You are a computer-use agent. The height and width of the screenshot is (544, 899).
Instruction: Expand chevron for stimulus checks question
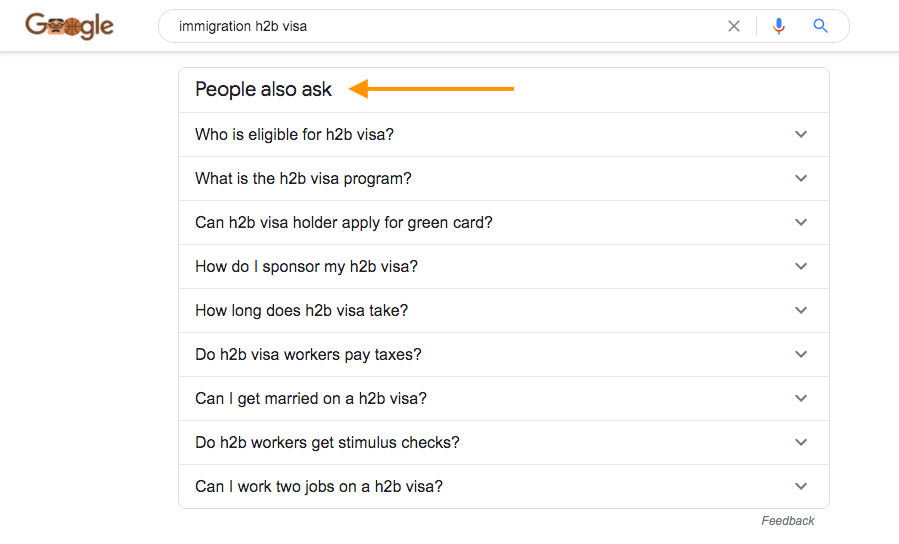[801, 442]
